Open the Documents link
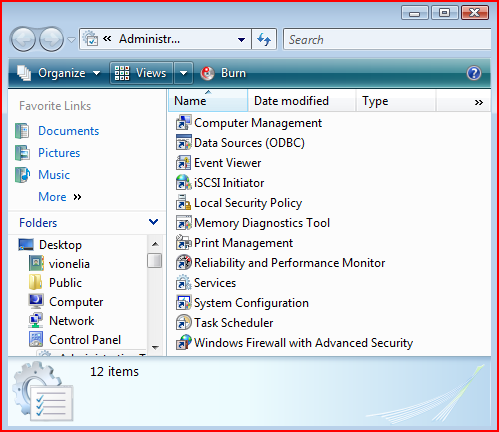Image resolution: width=499 pixels, height=432 pixels. pos(69,131)
